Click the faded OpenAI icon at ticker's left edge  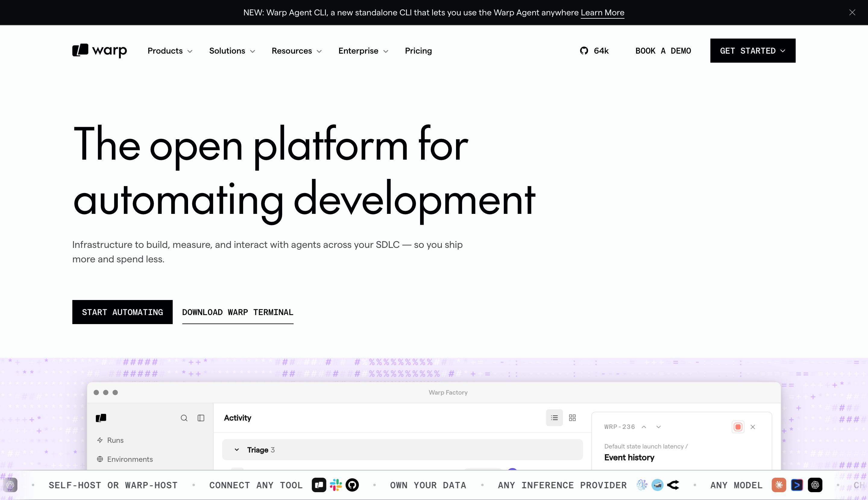[x=10, y=485]
